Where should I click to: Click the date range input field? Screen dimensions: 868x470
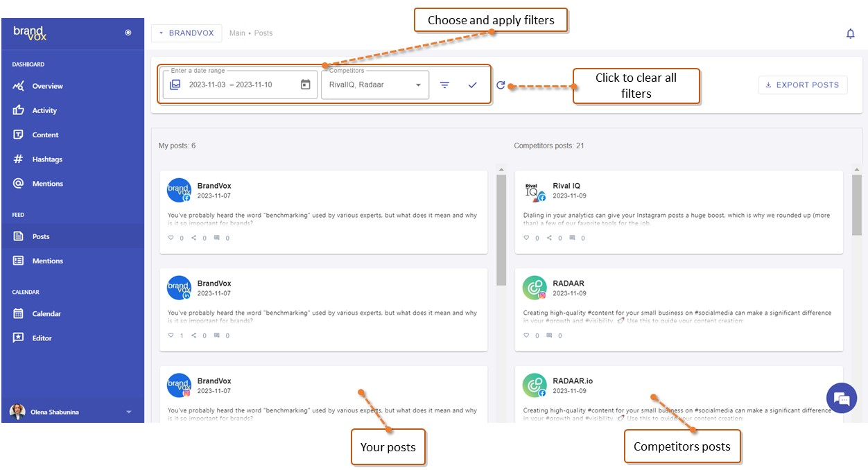pyautogui.click(x=240, y=85)
